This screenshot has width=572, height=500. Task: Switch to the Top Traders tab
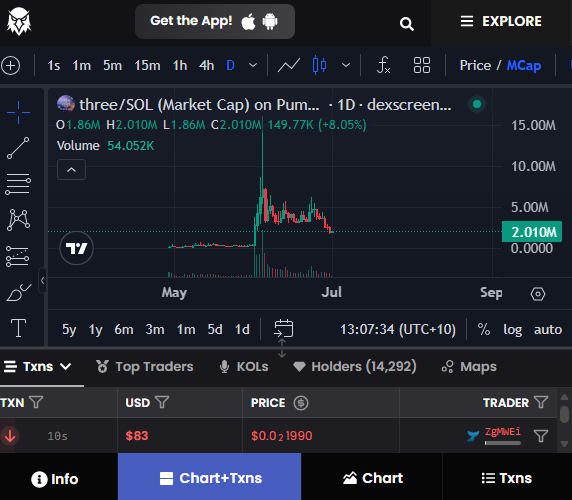(x=144, y=367)
